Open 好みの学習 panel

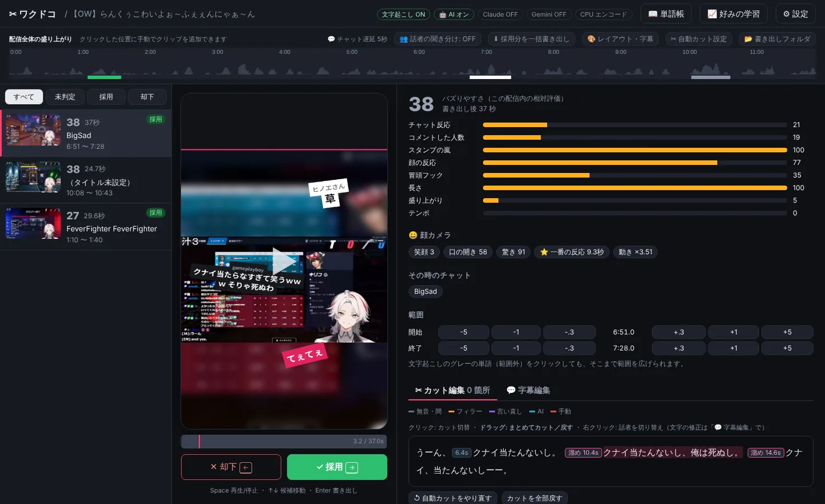pos(734,14)
